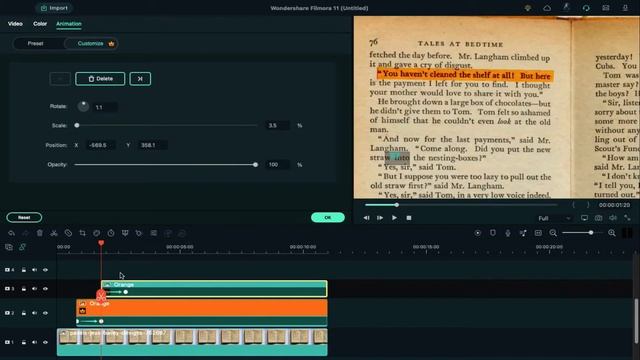Zoom in the timeline
Screen dimensions: 640x360
coord(612,233)
